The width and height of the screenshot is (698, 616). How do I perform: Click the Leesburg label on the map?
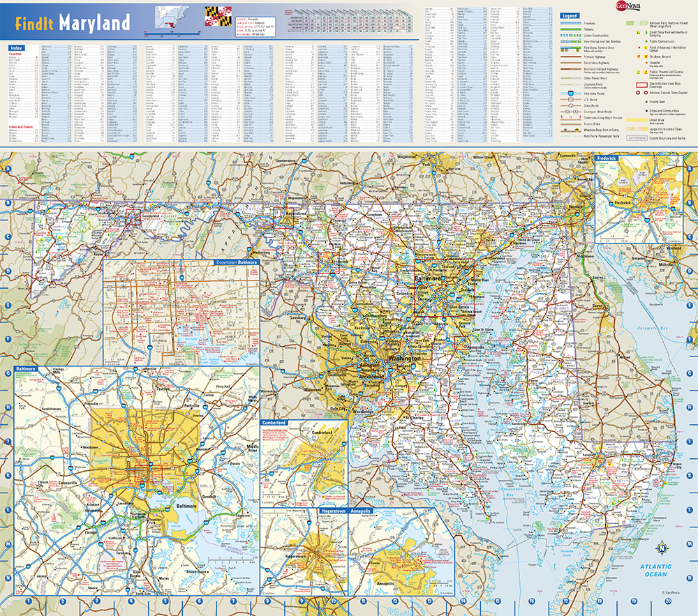pyautogui.click(x=298, y=318)
